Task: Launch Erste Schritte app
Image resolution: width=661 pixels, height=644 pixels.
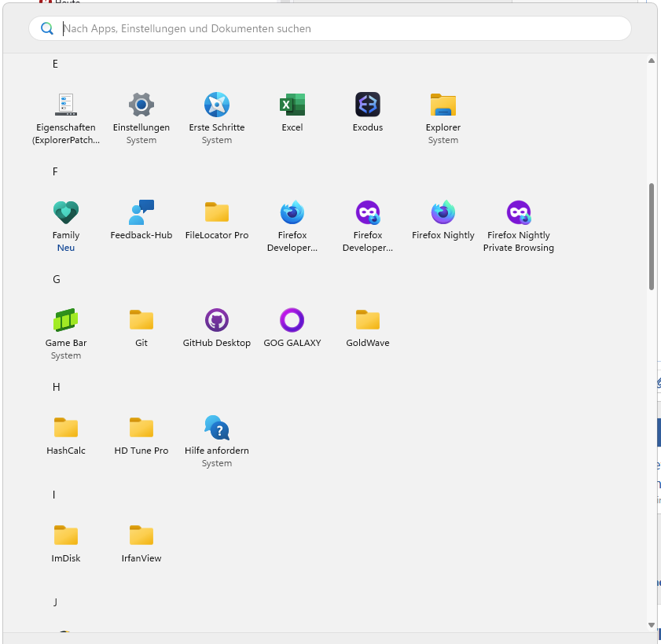Action: [x=217, y=118]
